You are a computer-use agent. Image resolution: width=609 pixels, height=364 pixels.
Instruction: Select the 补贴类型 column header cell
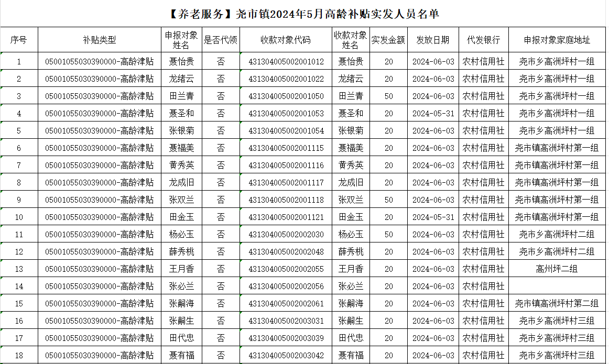99,40
